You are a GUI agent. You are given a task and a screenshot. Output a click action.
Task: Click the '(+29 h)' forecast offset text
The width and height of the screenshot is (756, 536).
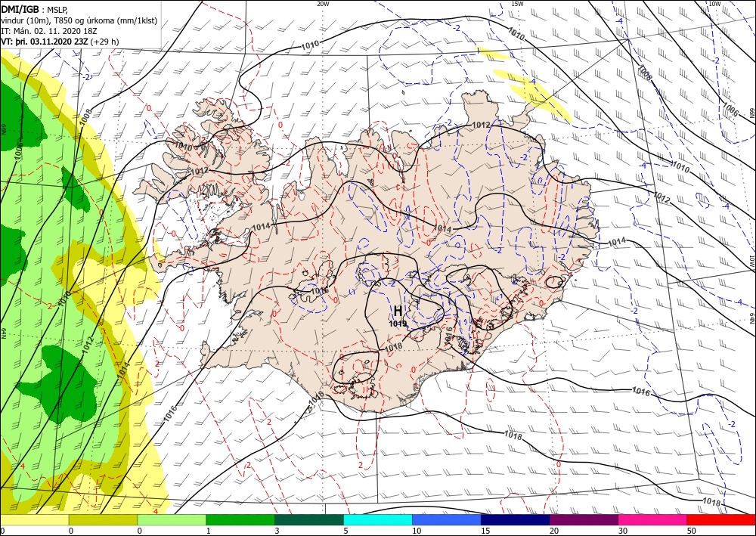pos(104,42)
